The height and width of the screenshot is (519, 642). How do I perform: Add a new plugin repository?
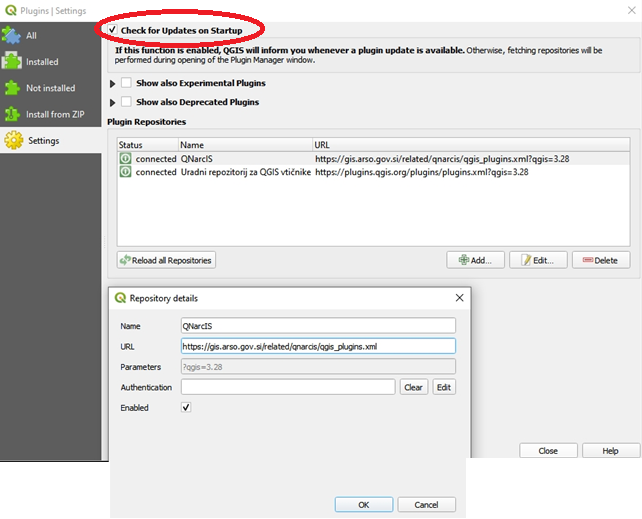point(475,260)
